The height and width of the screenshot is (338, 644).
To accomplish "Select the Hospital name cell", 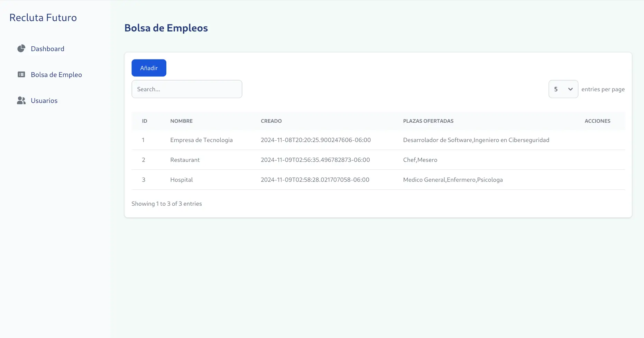I will click(181, 180).
